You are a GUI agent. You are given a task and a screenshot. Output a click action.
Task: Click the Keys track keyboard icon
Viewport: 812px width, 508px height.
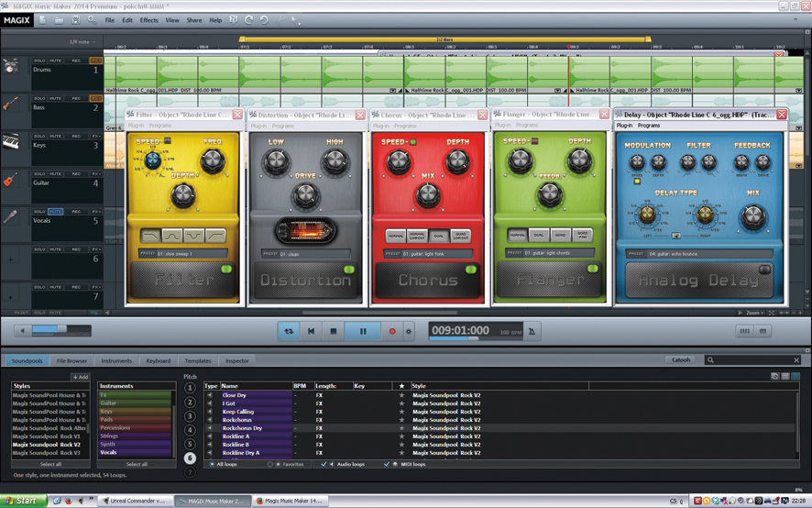10,142
